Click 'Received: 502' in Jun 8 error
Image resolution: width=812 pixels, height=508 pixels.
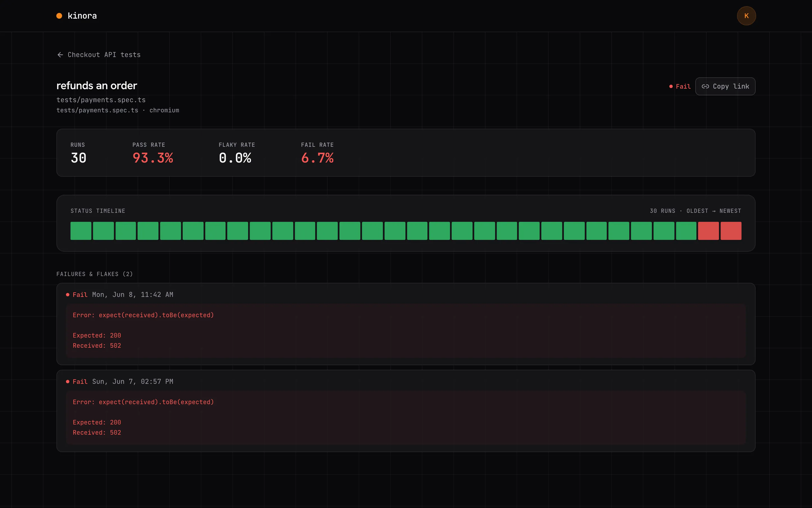coord(97,346)
